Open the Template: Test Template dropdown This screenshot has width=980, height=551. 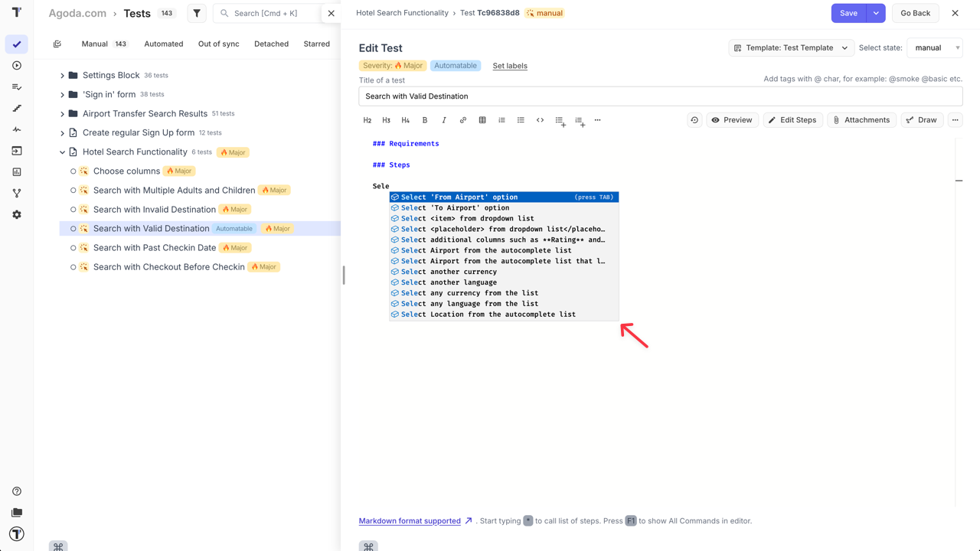click(792, 47)
